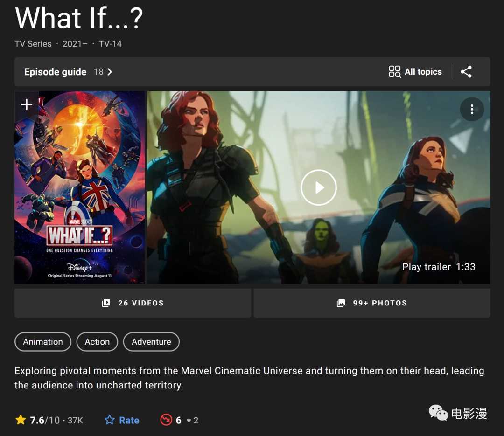Play the trailer with the circular play button
This screenshot has height=436, width=504.
(x=319, y=187)
